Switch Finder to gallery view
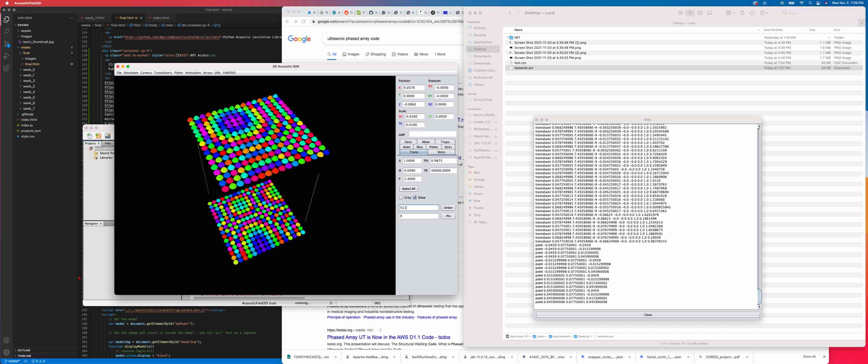The width and height of the screenshot is (868, 364). point(710,12)
